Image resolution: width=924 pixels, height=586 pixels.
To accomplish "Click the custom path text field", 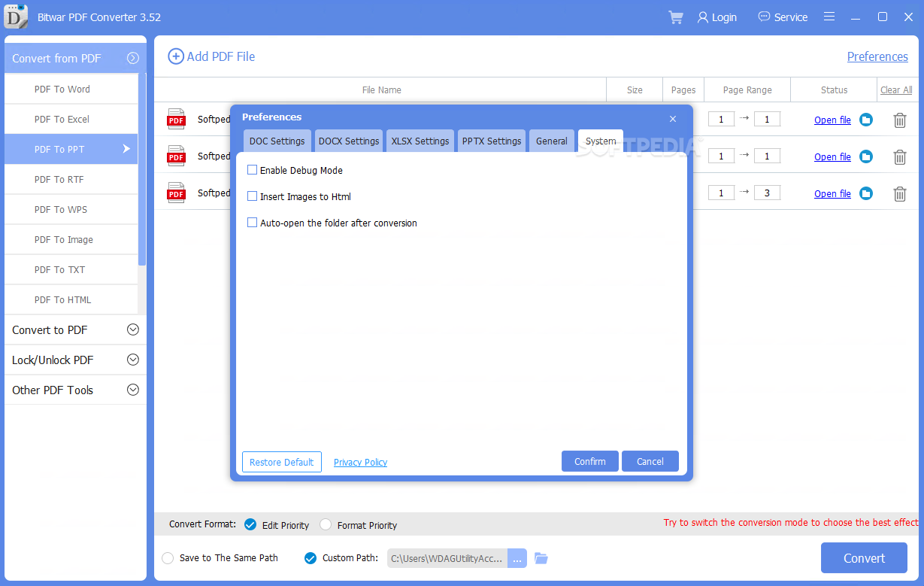I will tap(447, 558).
